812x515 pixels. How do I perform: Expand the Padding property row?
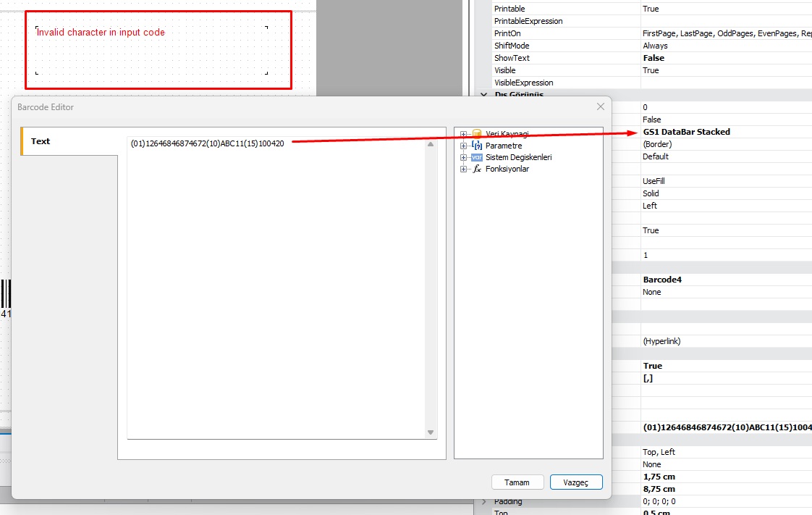(484, 501)
